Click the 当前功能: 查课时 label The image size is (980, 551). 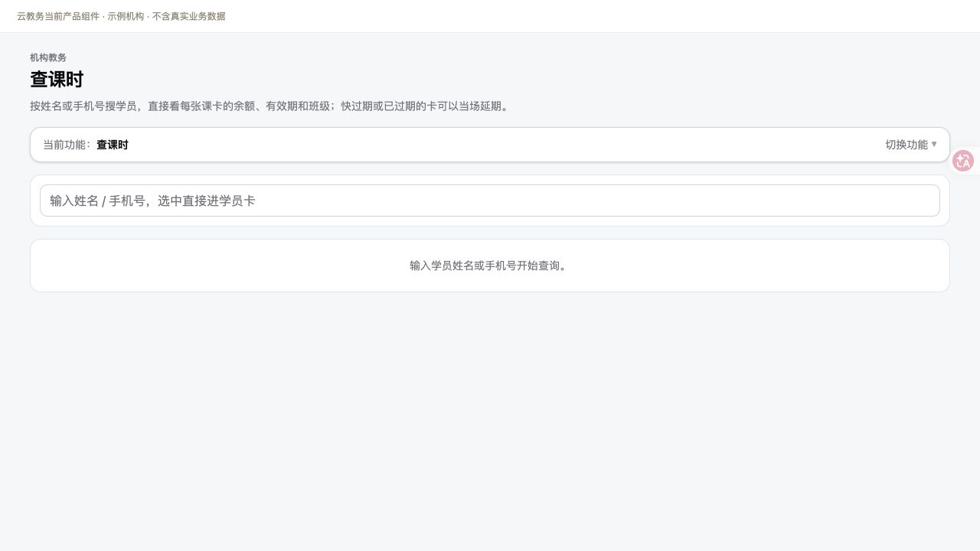click(x=86, y=145)
